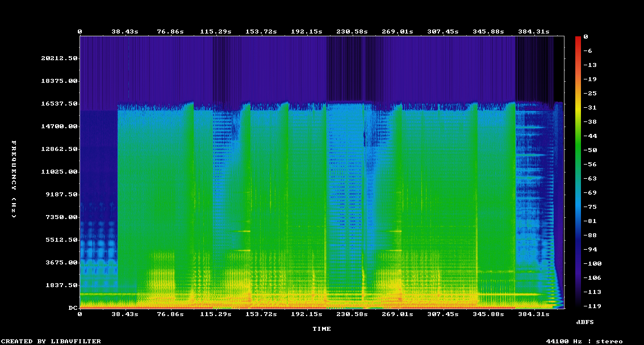
Task: Click the TIME axis title
Action: pos(321,329)
